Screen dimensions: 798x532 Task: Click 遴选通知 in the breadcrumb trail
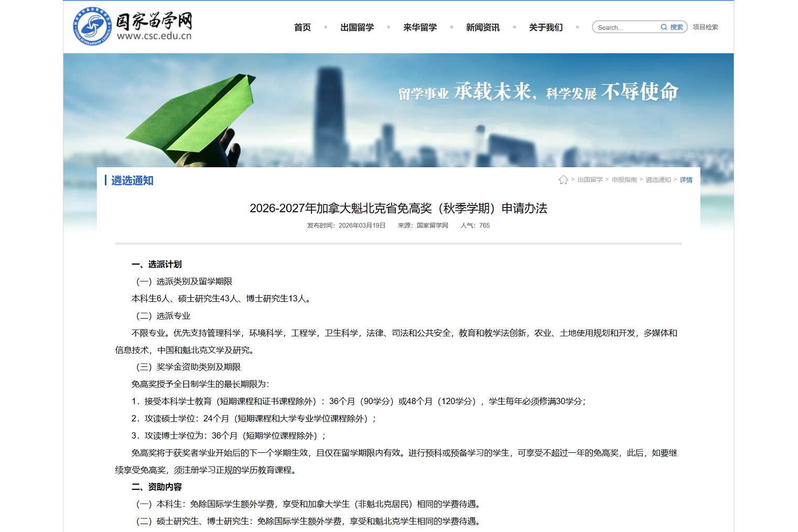[658, 180]
